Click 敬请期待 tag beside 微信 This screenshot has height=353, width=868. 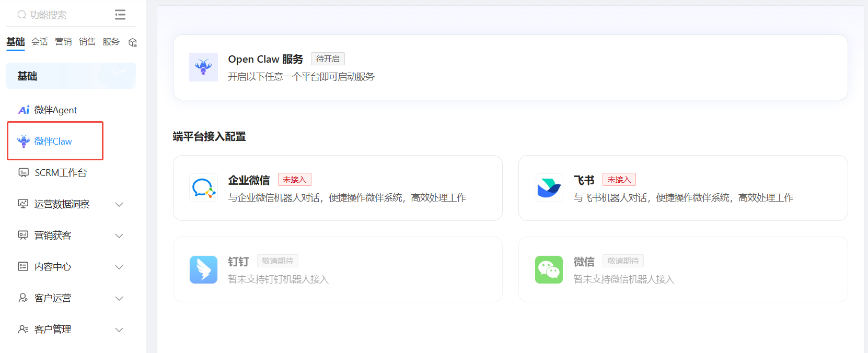pos(623,261)
